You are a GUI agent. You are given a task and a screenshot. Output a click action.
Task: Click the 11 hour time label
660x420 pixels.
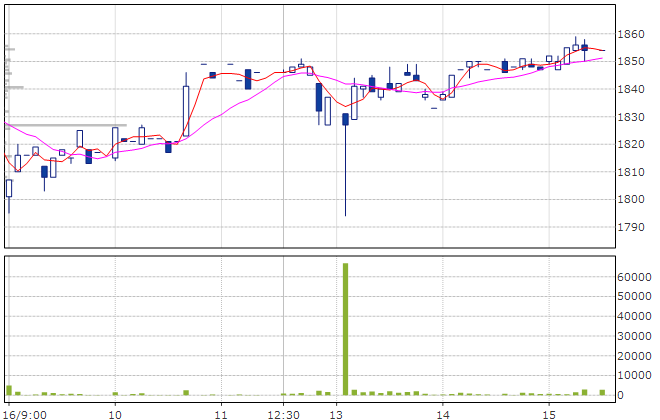tap(221, 415)
